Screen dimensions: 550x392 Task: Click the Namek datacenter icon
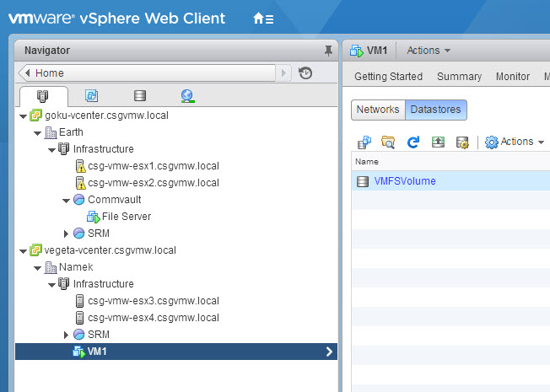click(51, 267)
